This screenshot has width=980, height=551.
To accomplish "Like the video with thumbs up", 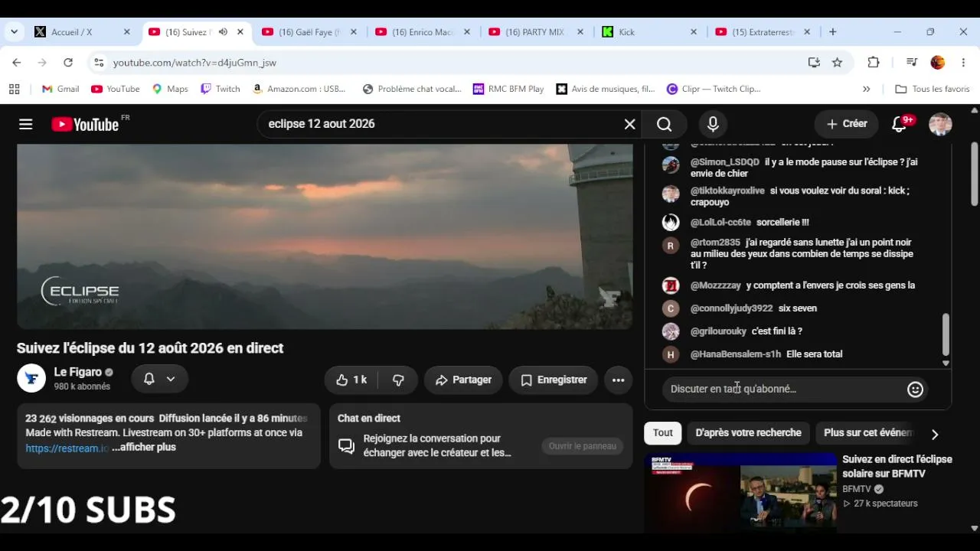I will pyautogui.click(x=351, y=380).
